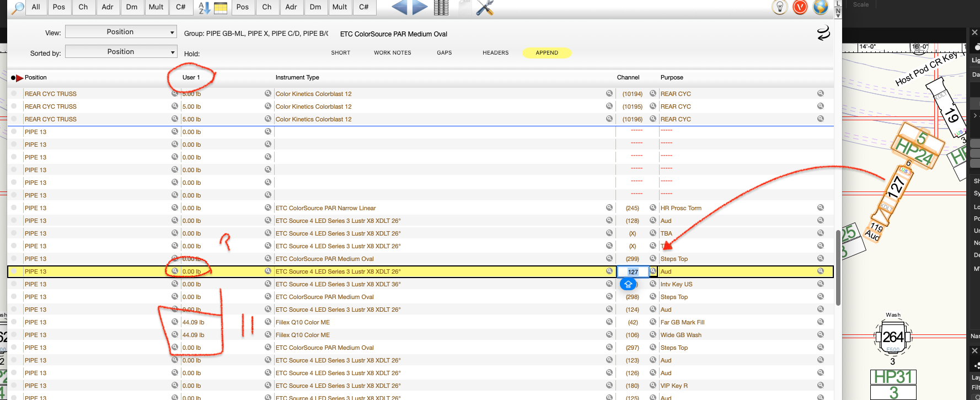Toggle the GAPS option
The image size is (980, 400).
444,53
